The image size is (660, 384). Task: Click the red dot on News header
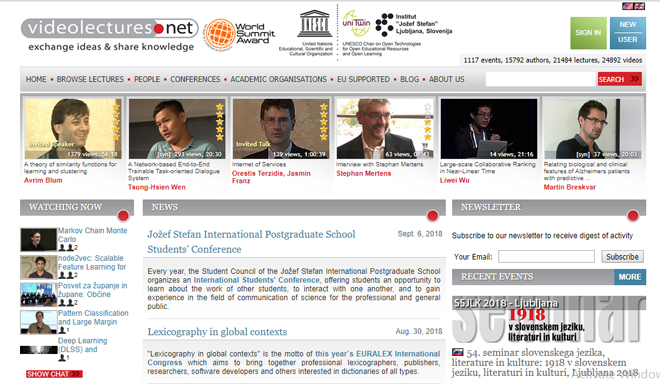432,216
